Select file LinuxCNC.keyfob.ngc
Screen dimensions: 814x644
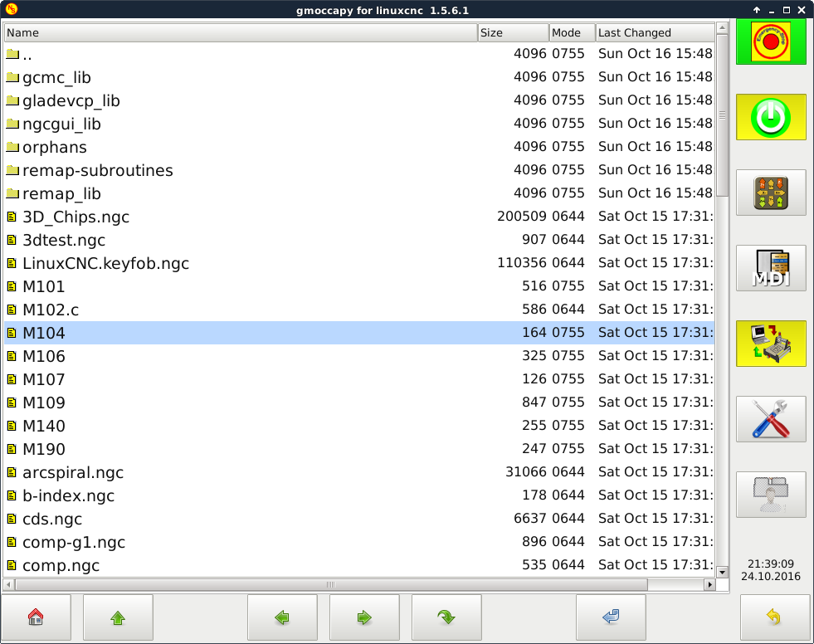(359, 263)
